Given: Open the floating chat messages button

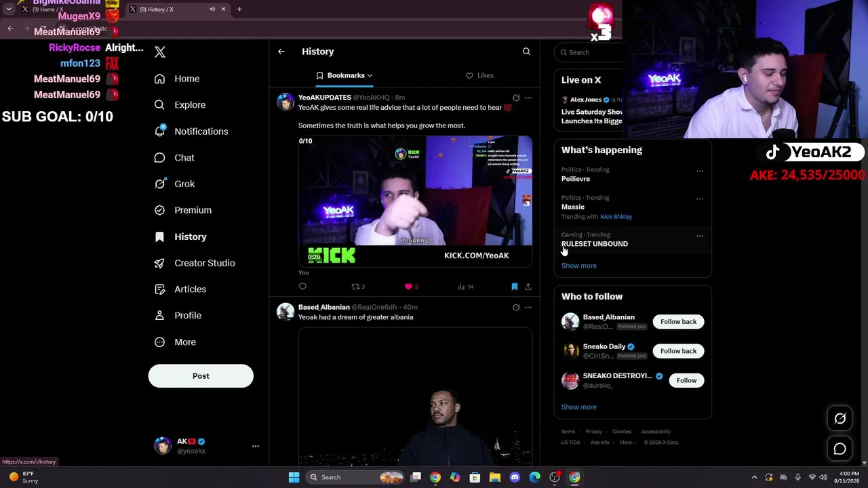Looking at the screenshot, I should pyautogui.click(x=840, y=449).
